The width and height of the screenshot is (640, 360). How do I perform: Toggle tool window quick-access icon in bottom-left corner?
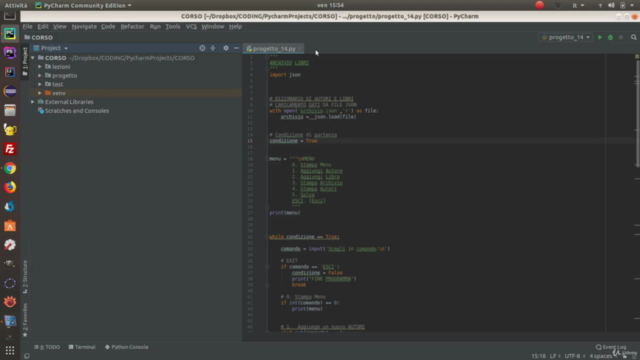click(x=27, y=356)
